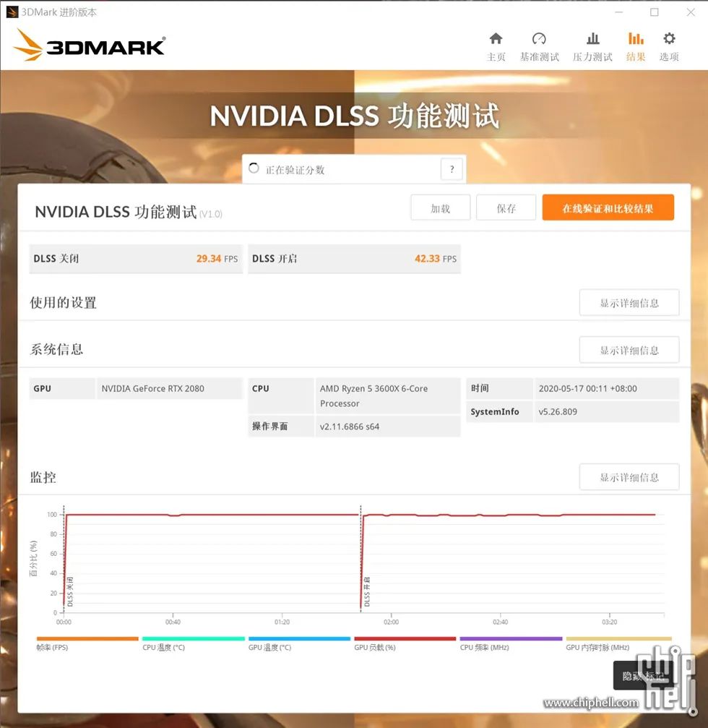
Task: Show details for system info (系统信息)
Action: [629, 350]
